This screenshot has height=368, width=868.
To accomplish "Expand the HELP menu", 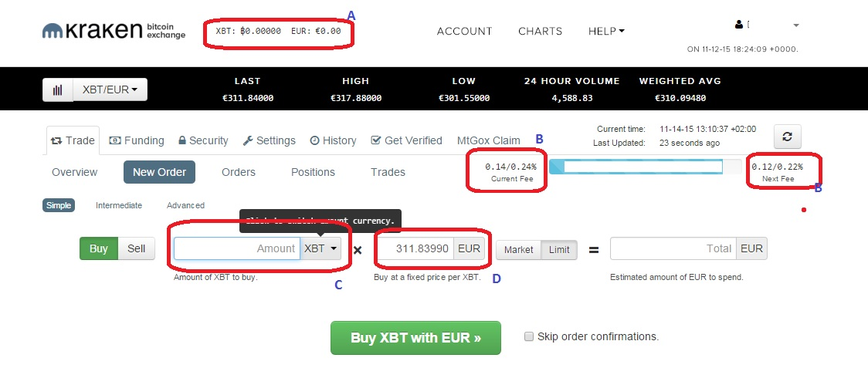I will [606, 32].
